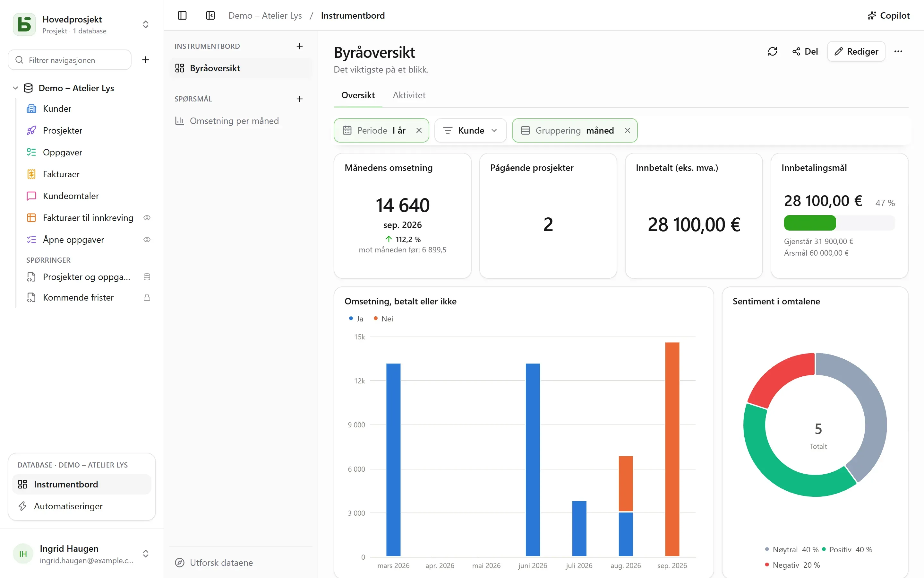Toggle visibility eye for Fakturaer til innkreving
Image resolution: width=924 pixels, height=578 pixels.
[x=147, y=217]
